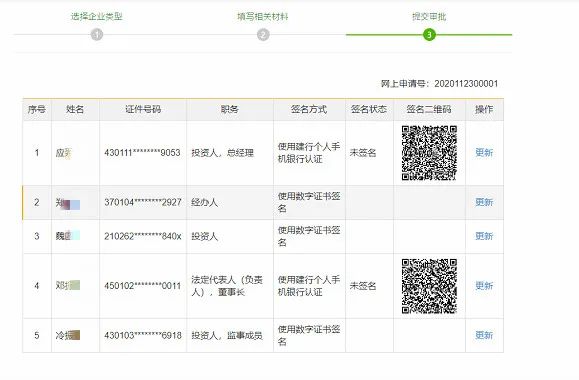Click the 序号 column header

pyautogui.click(x=37, y=109)
